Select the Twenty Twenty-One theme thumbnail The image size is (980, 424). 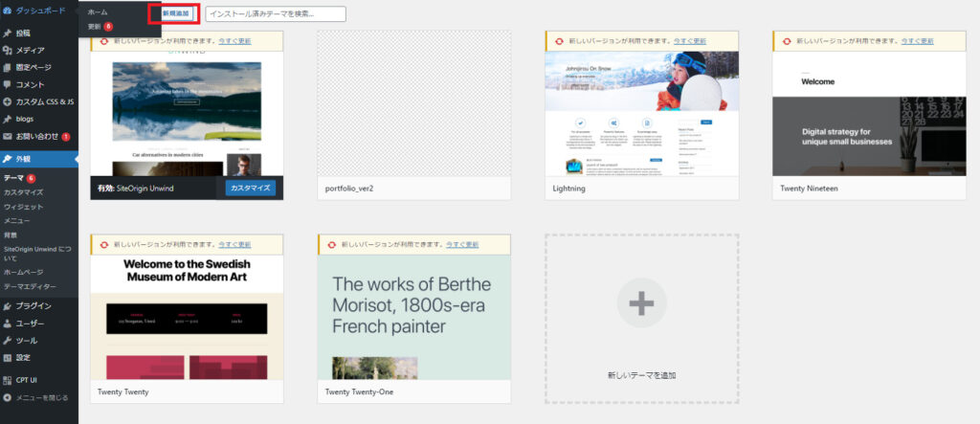413,318
